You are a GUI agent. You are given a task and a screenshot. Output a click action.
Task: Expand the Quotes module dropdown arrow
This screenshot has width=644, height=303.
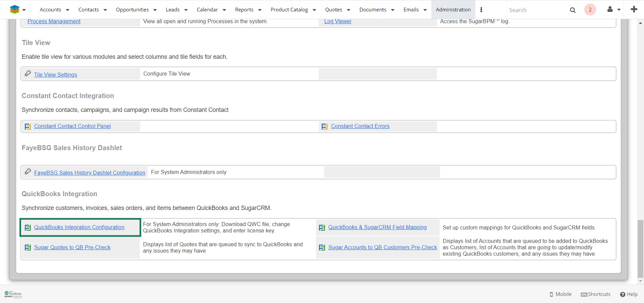(348, 10)
